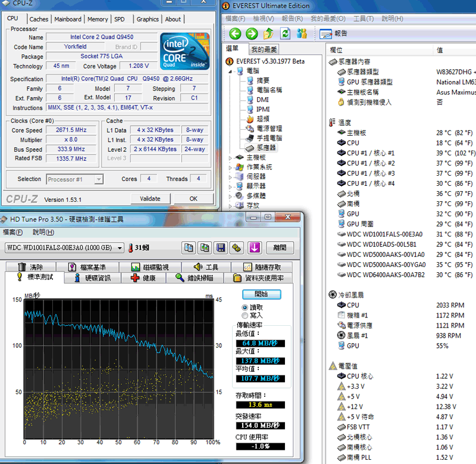The image size is (476, 464).
Task: Click the users icon in EVEREST toolbar
Action: click(x=302, y=33)
